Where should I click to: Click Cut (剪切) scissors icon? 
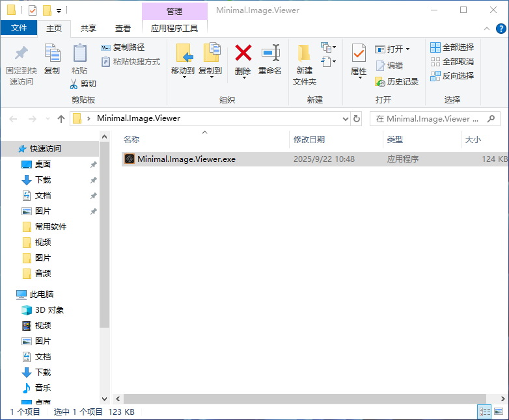click(74, 84)
